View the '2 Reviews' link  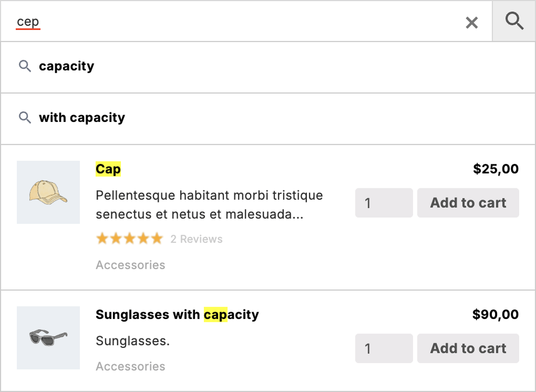197,240
